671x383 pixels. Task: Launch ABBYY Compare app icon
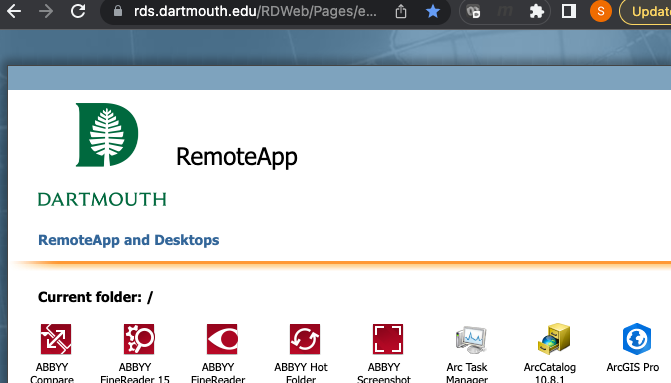tap(56, 339)
